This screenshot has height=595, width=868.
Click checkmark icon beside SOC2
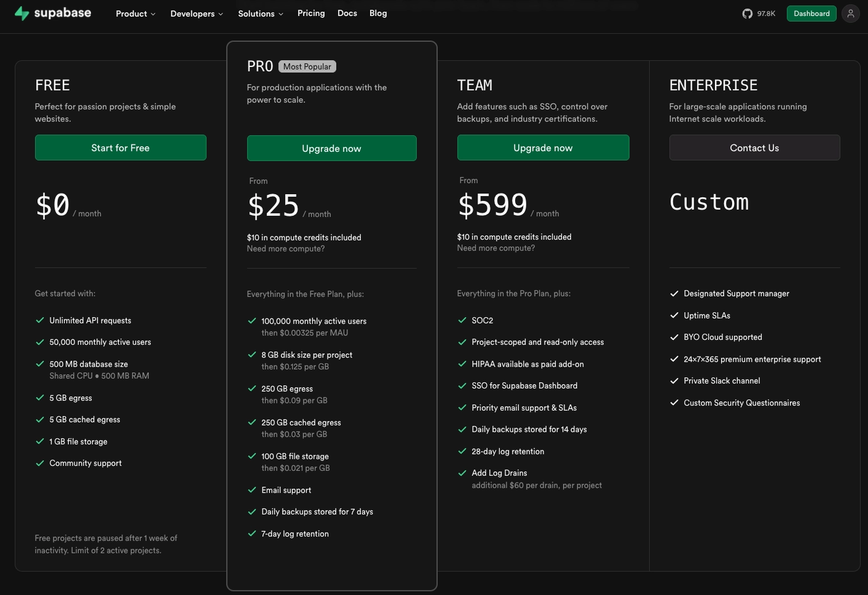pyautogui.click(x=462, y=320)
